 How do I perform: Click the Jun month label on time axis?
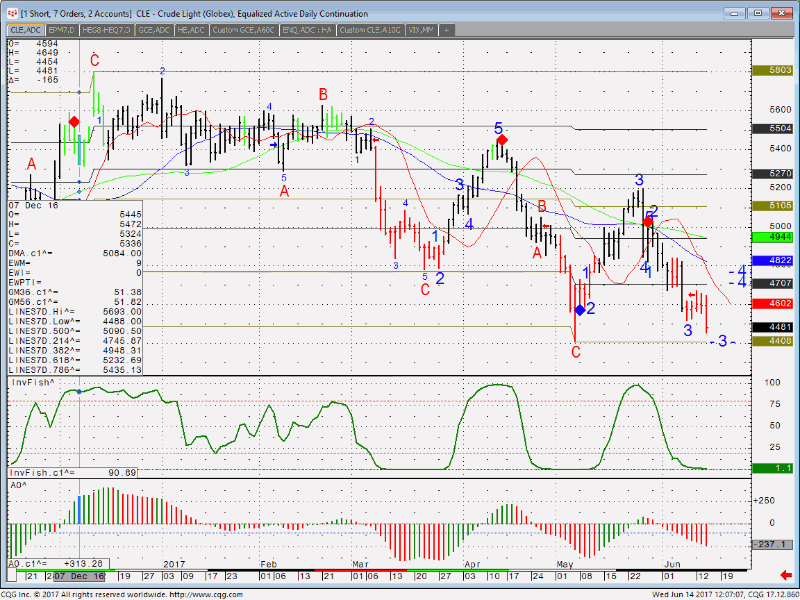pos(672,564)
